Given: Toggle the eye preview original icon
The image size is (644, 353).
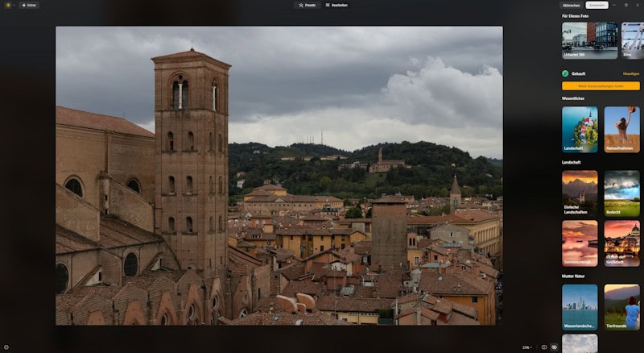Looking at the screenshot, I should [x=555, y=347].
